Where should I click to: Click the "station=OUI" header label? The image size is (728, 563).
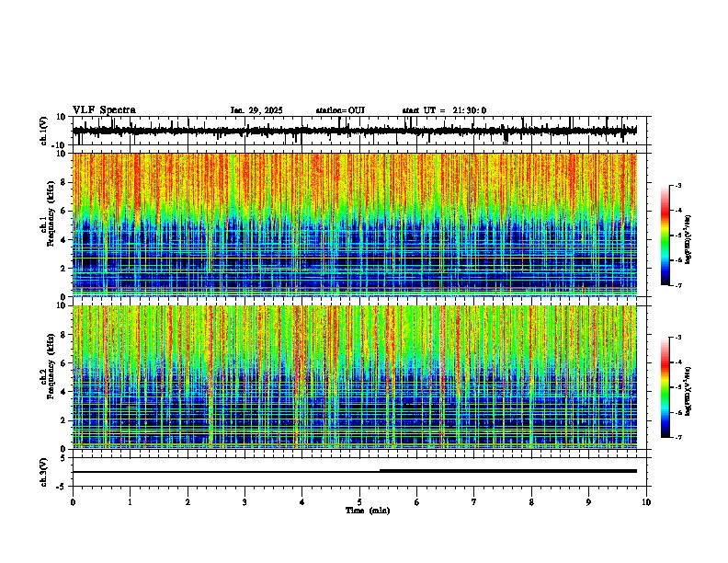pos(340,110)
